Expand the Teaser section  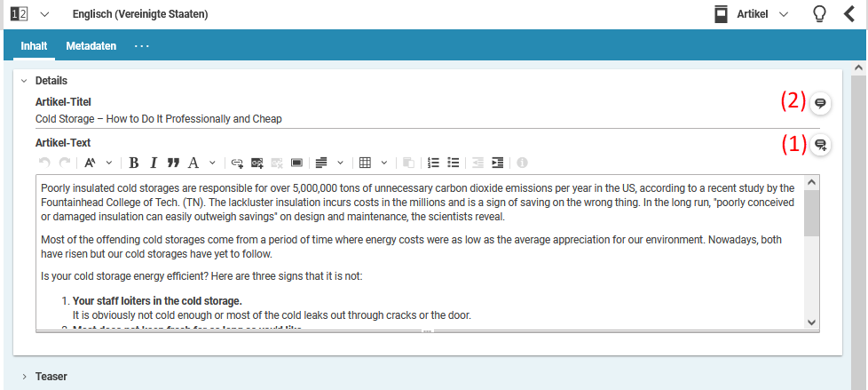click(24, 377)
